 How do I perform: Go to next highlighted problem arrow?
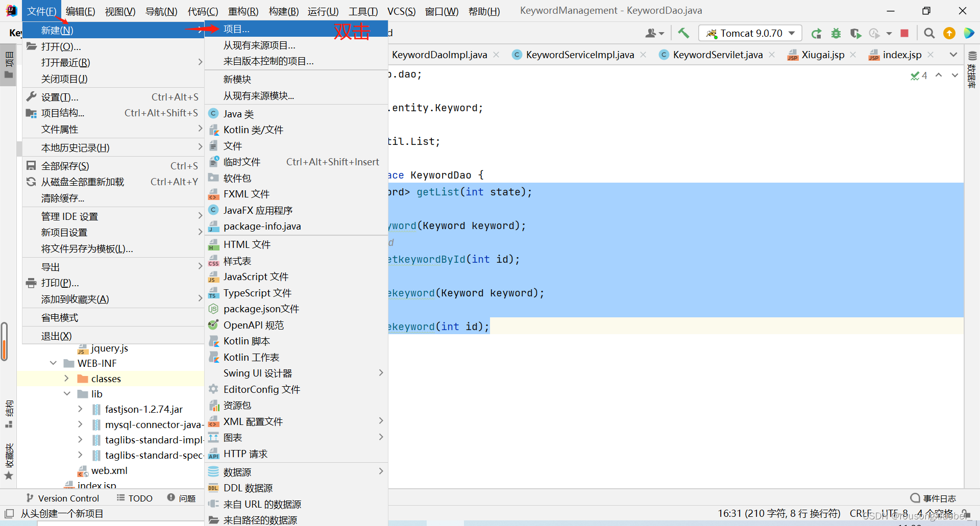point(954,75)
